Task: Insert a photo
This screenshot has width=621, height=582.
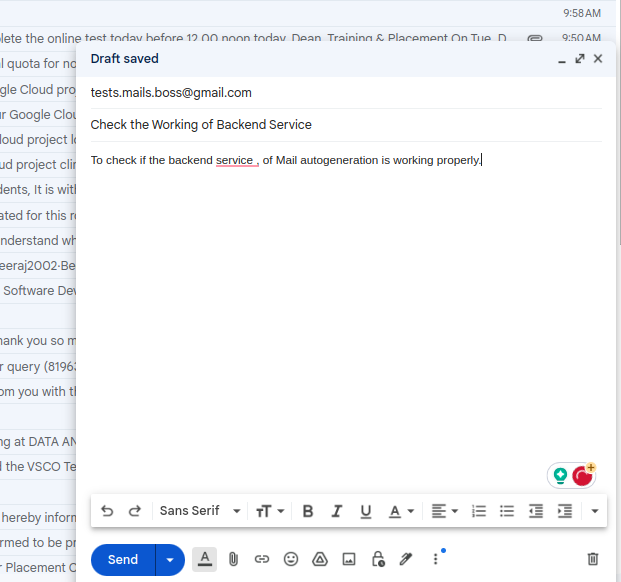Action: pos(349,559)
